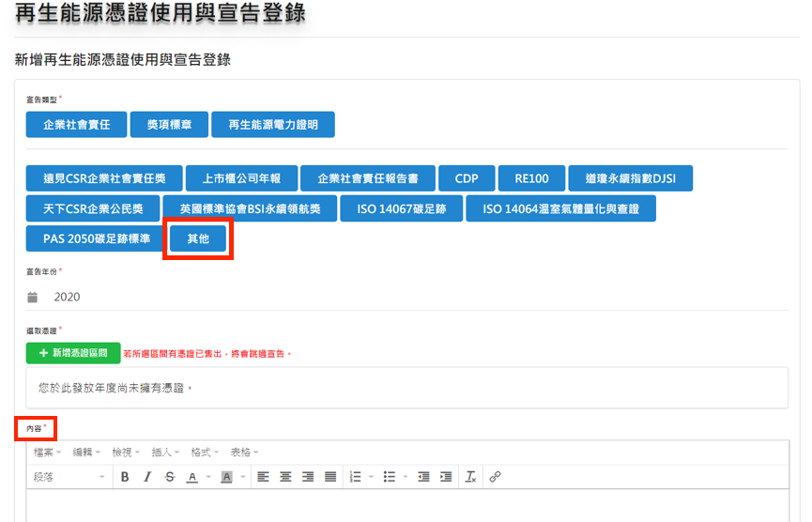Choose 道瓊永續指數DJSI option
812x522 pixels.
pos(630,178)
